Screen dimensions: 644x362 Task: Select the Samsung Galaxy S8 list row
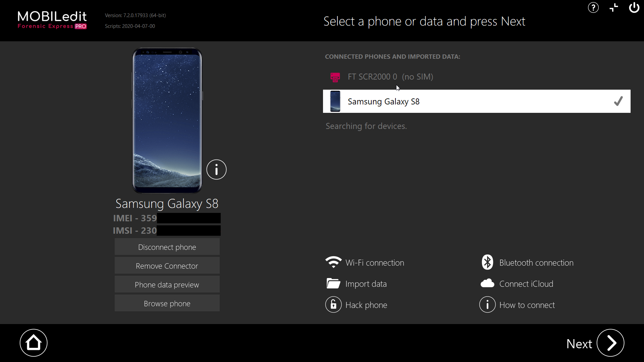point(477,101)
